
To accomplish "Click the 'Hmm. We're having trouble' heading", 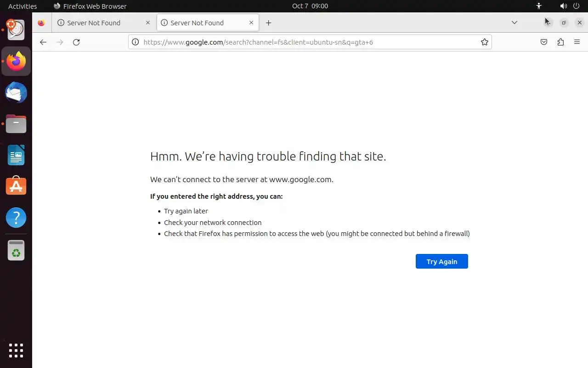I will (268, 156).
